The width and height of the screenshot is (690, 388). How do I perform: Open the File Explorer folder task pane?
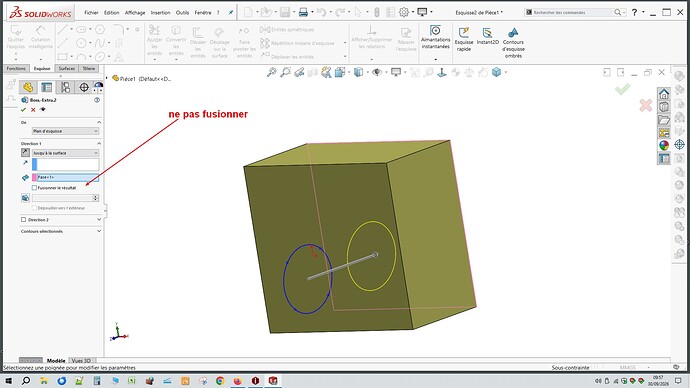click(x=664, y=120)
